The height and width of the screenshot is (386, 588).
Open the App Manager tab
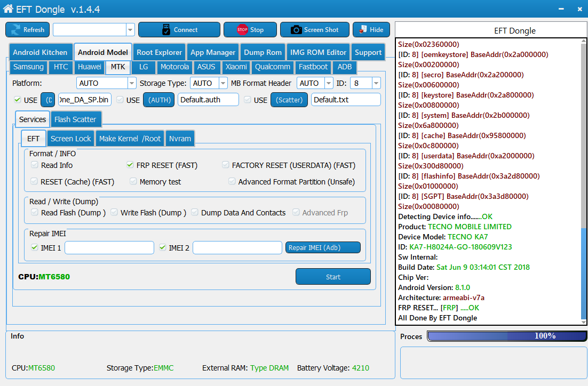[212, 52]
